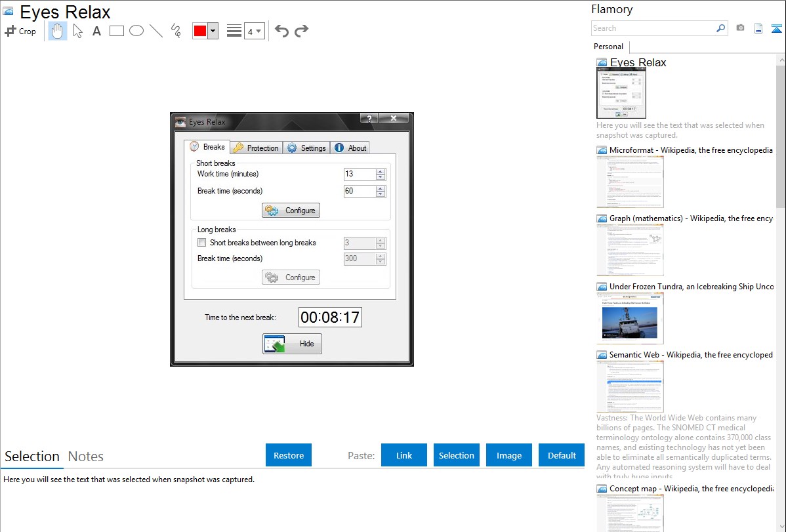This screenshot has height=532, width=786.
Task: Switch to the About tab
Action: [x=350, y=148]
